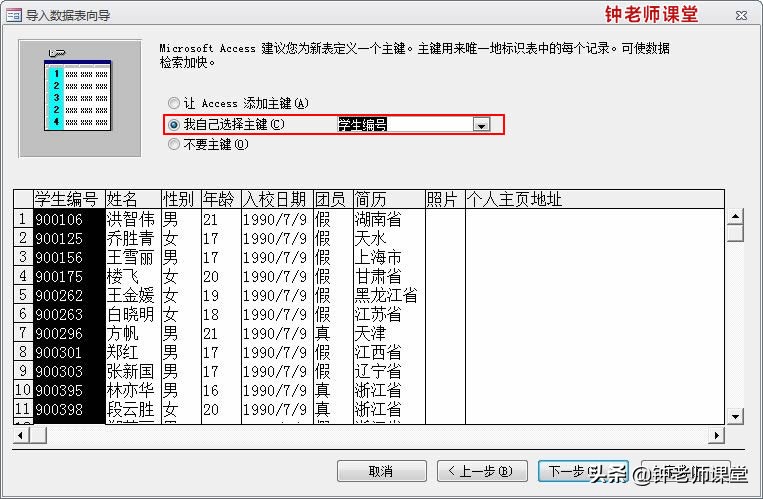Select the 性别 column header
This screenshot has width=763, height=499.
click(x=181, y=199)
